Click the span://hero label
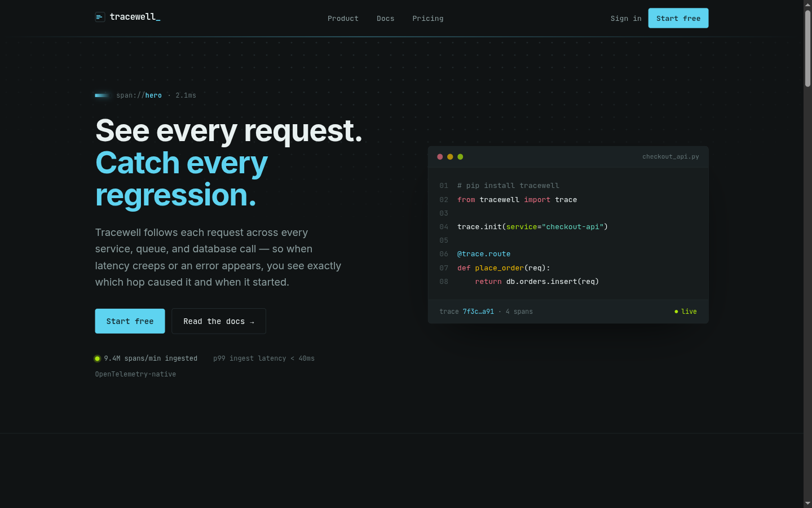The image size is (812, 508). (x=139, y=95)
